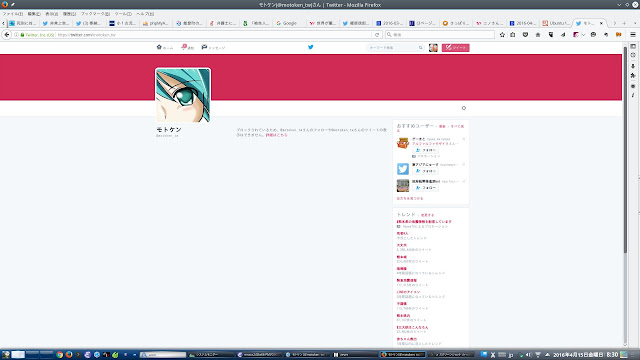Click the Firefox launcher in taskbar

tap(69, 355)
